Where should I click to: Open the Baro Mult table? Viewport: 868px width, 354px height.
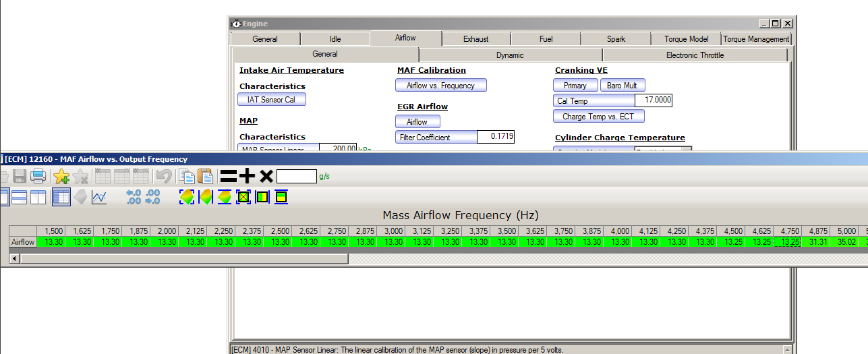click(623, 85)
